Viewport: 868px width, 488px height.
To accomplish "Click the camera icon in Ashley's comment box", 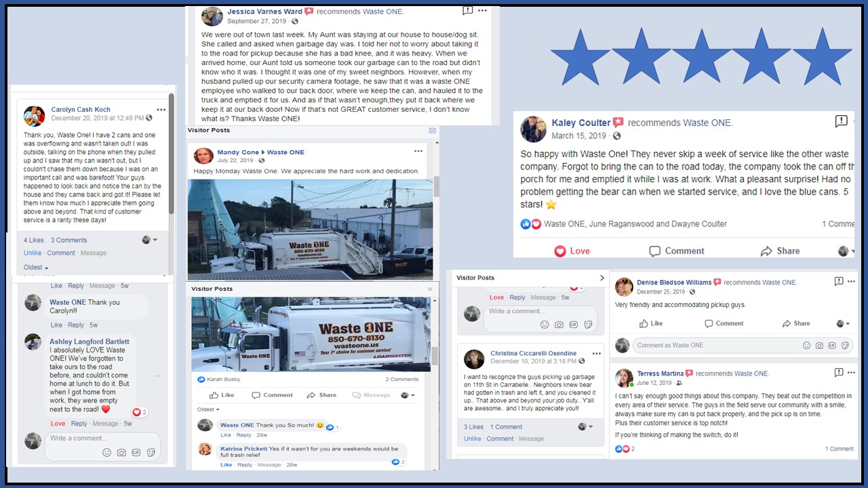I will pyautogui.click(x=121, y=452).
